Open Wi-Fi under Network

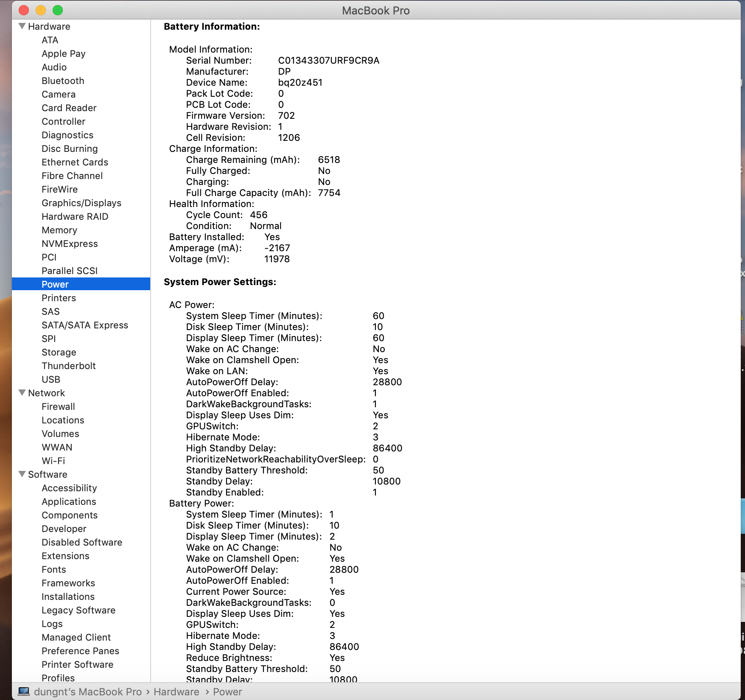coord(53,461)
